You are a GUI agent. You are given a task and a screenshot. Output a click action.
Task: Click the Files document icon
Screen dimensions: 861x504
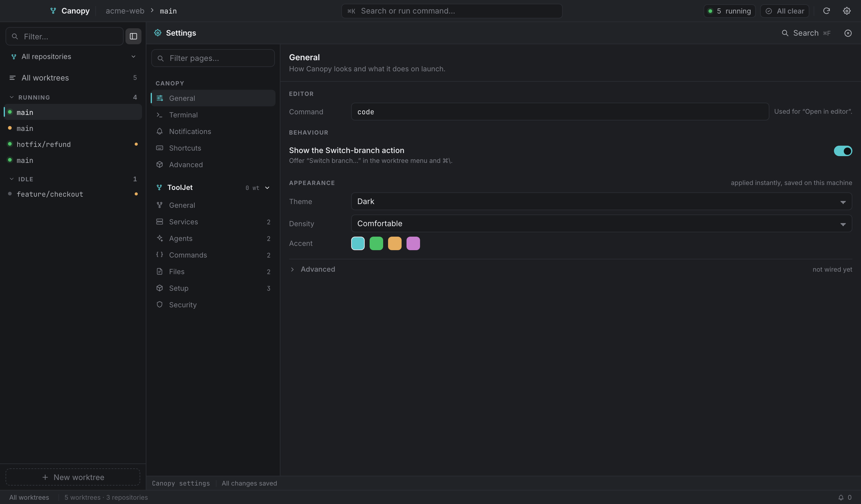[160, 271]
